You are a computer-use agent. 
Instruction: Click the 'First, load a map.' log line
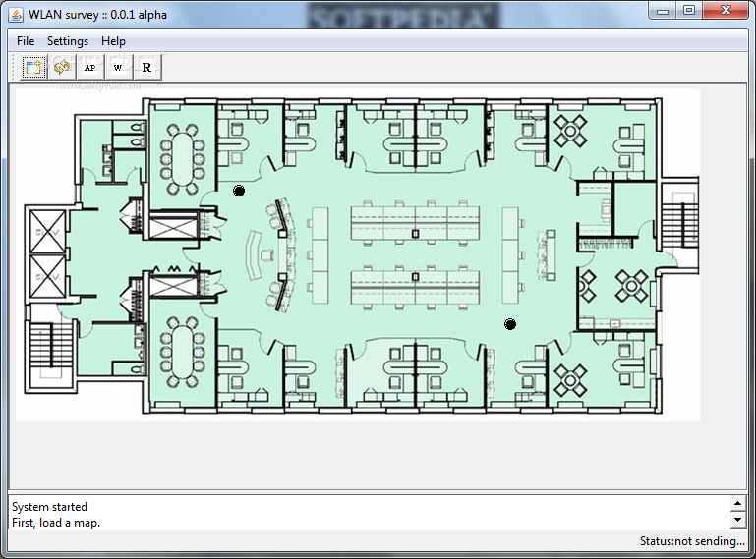[56, 523]
